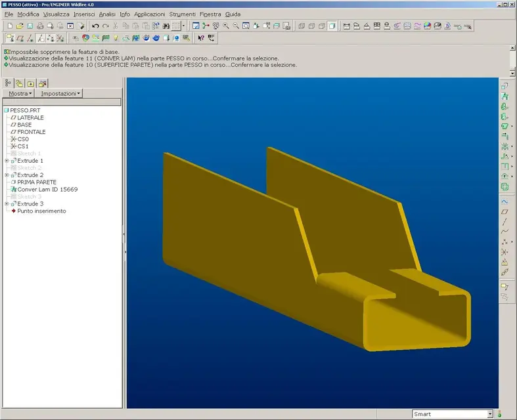Image resolution: width=517 pixels, height=420 pixels.
Task: Click the light bulb icon
Action: pyautogui.click(x=116, y=38)
